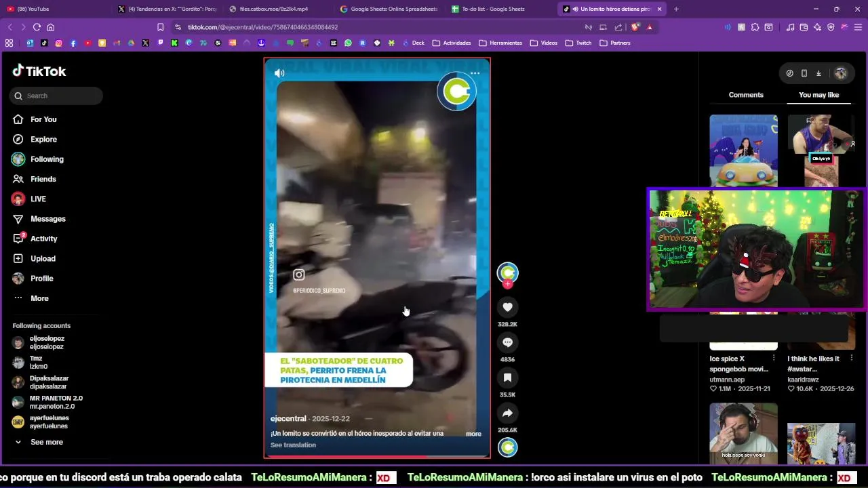Open ayerfuelunes following account
The height and width of the screenshot is (488, 868).
49,422
